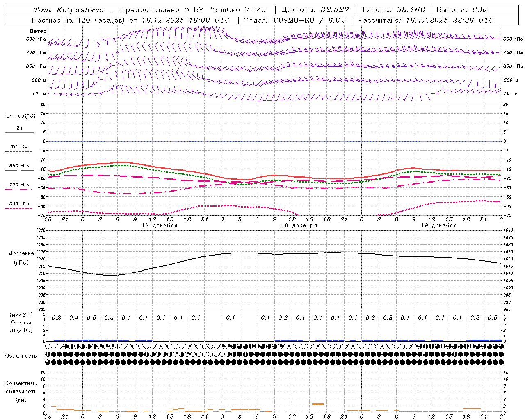Select '(км)' unit under convective cloudiness label
Screen dimensions: 525x420
click(21, 399)
